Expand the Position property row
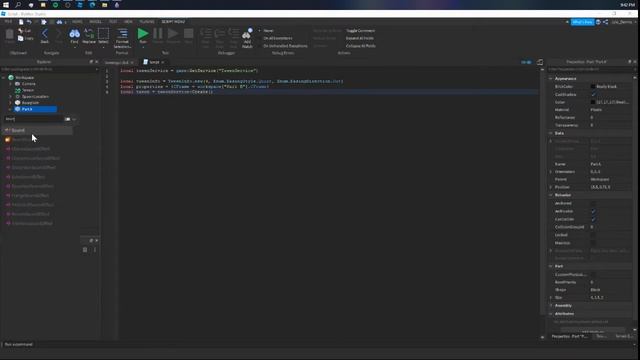The width and height of the screenshot is (640, 360). (x=551, y=187)
